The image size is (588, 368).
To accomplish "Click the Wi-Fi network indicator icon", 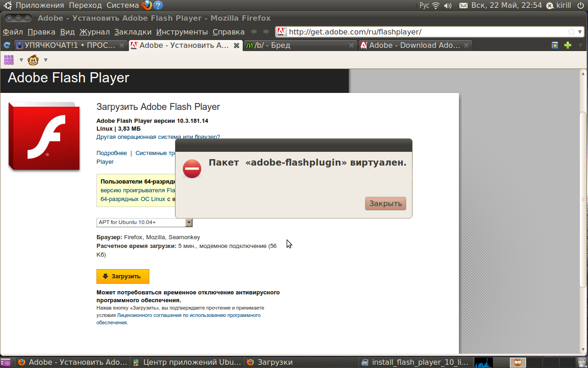I will click(436, 6).
